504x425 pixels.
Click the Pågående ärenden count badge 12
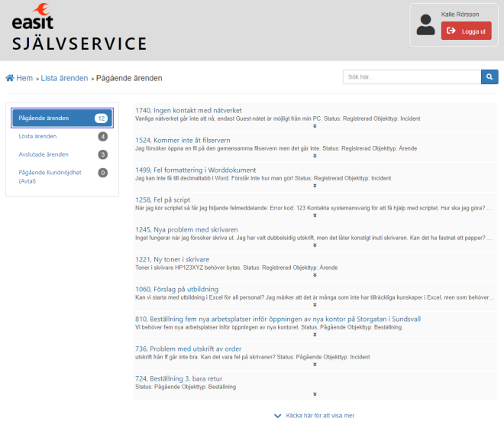[101, 118]
